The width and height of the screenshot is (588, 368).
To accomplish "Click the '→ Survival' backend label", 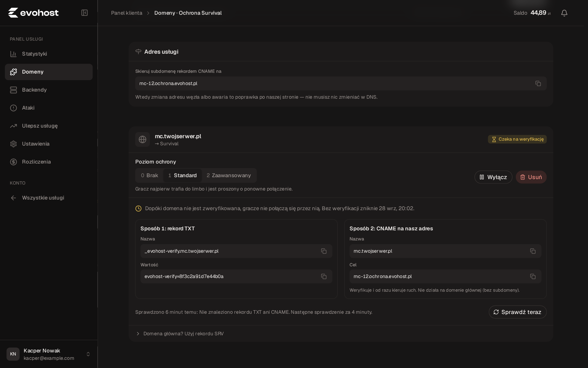I will (167, 144).
